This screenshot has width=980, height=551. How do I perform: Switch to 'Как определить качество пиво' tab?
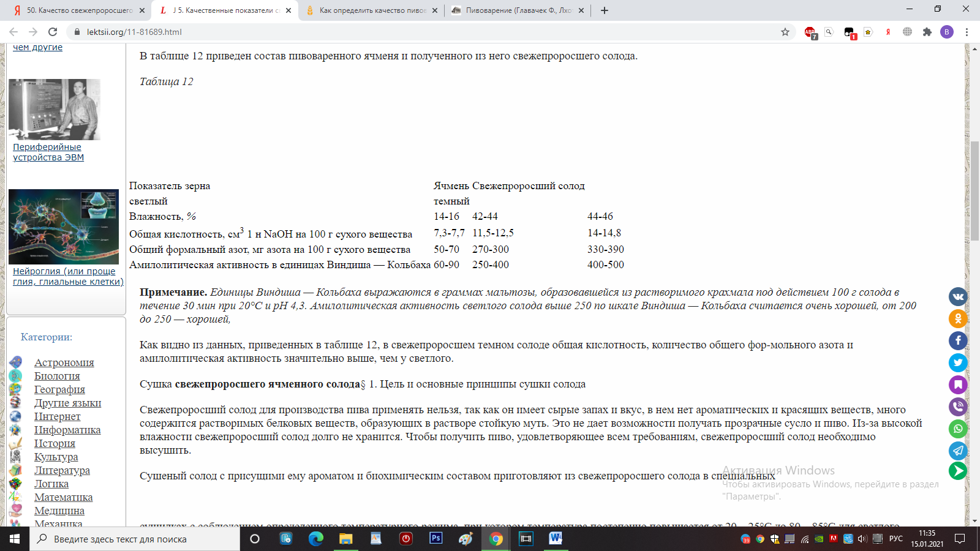click(x=372, y=10)
